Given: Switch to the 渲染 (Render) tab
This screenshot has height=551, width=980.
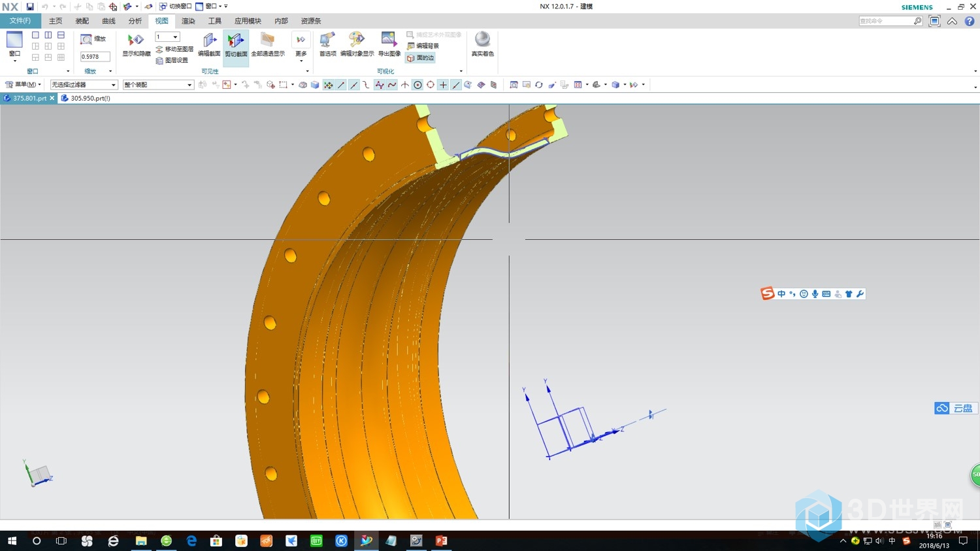Looking at the screenshot, I should click(188, 21).
